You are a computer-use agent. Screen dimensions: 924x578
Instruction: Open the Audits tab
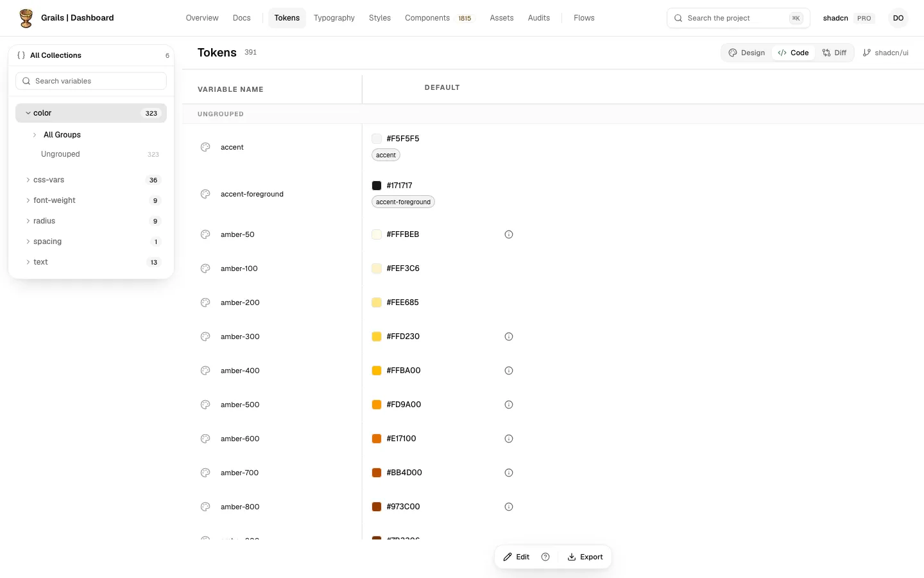[x=539, y=18]
